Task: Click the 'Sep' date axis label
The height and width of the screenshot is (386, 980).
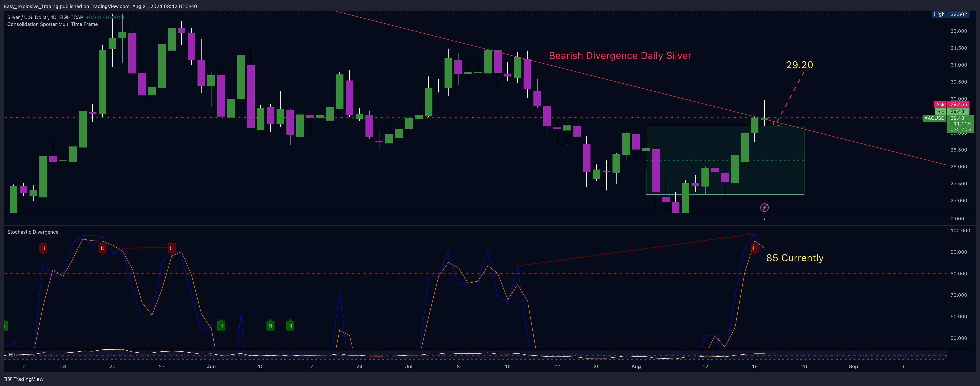Action: (853, 367)
